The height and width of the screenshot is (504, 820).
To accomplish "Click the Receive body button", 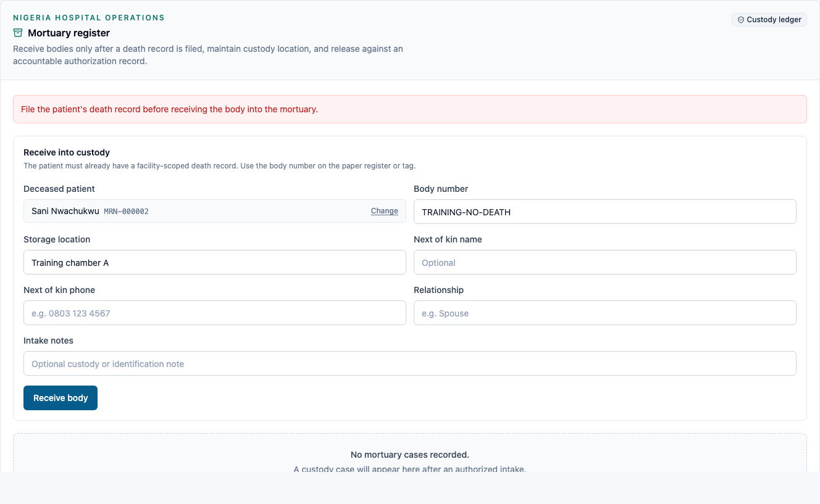I will pyautogui.click(x=61, y=398).
